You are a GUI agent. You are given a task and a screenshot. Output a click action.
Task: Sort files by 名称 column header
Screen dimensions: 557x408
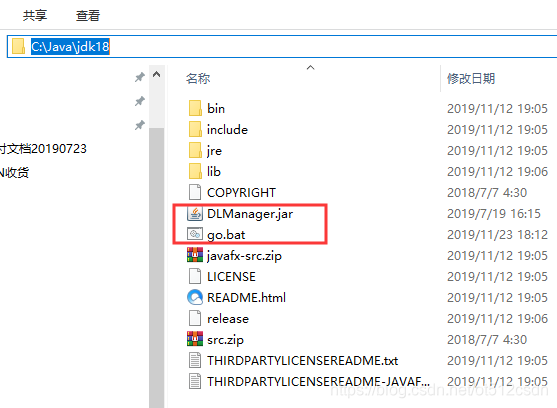198,78
